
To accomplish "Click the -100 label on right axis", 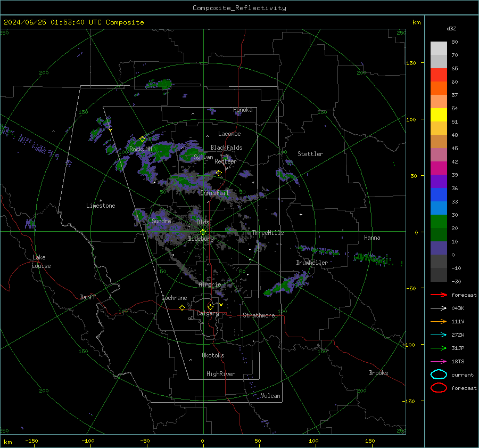I will coord(408,345).
